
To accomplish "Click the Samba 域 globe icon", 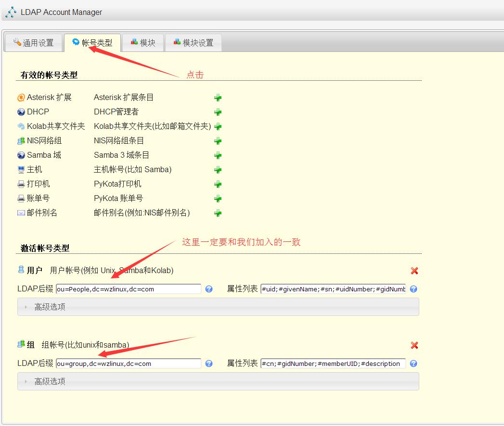I will [21, 155].
